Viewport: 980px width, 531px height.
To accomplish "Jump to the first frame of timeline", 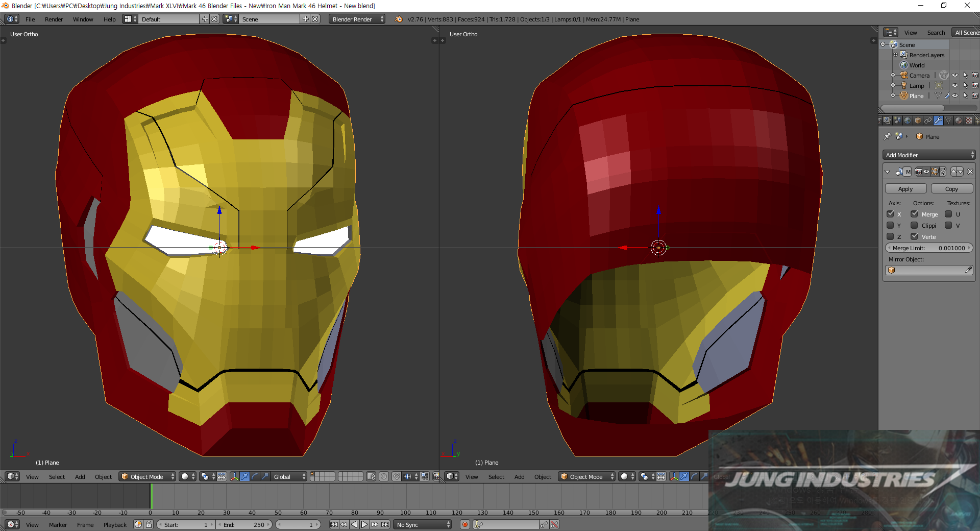I will [334, 524].
